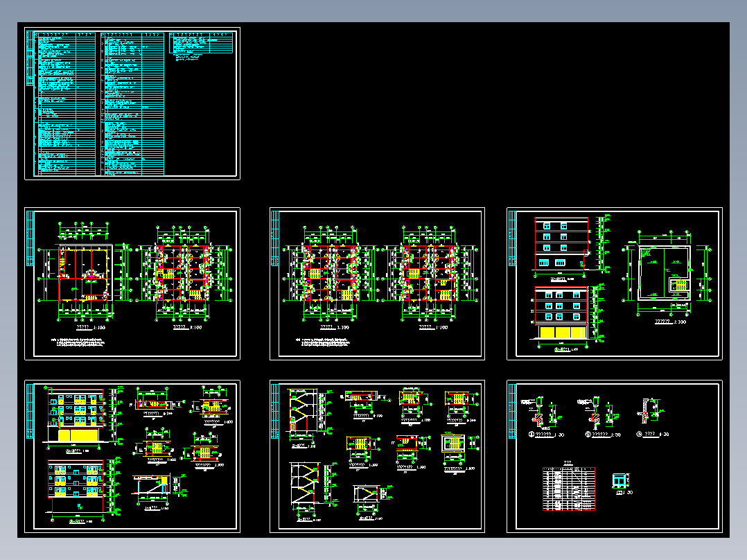Click the cyan design notes table sheet
This screenshot has height=560, width=747.
coord(132,103)
